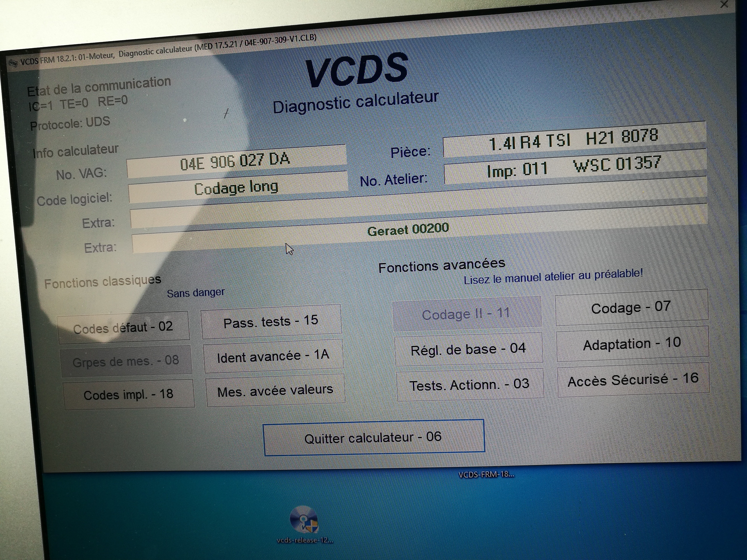Screen dimensions: 747x560
Task: Click Quitter calculateur - 06
Action: [373, 437]
